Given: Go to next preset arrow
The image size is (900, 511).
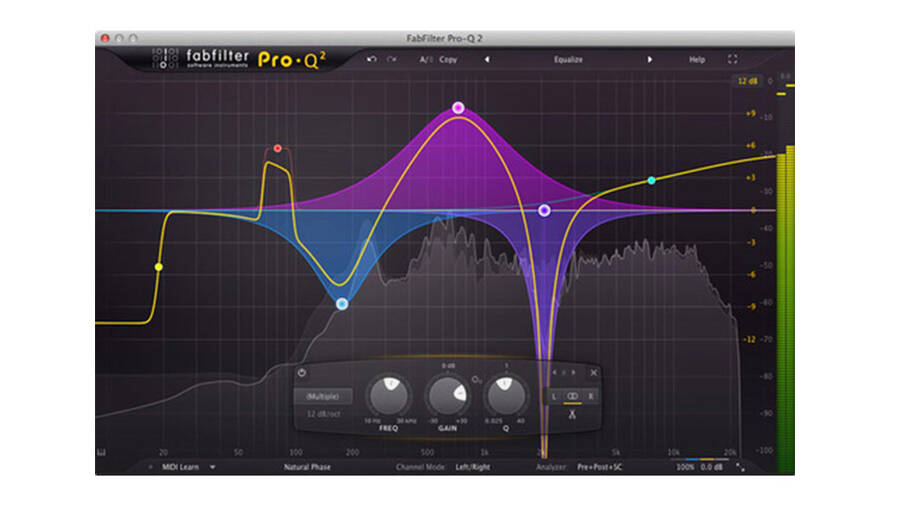Looking at the screenshot, I should [650, 59].
